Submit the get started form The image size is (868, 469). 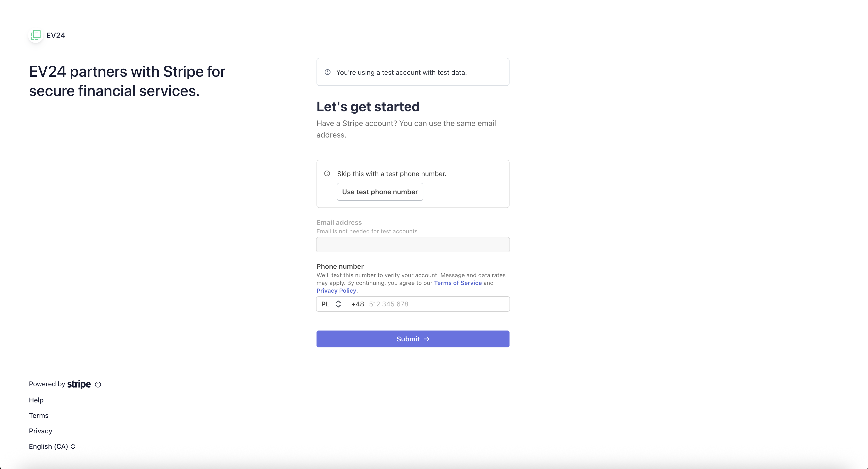tap(413, 339)
